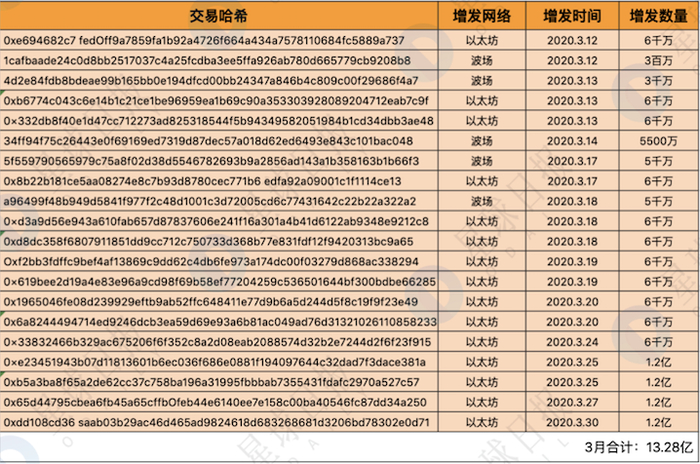Click 波场 in the a96499f48b row
This screenshot has width=700, height=464.
(482, 201)
